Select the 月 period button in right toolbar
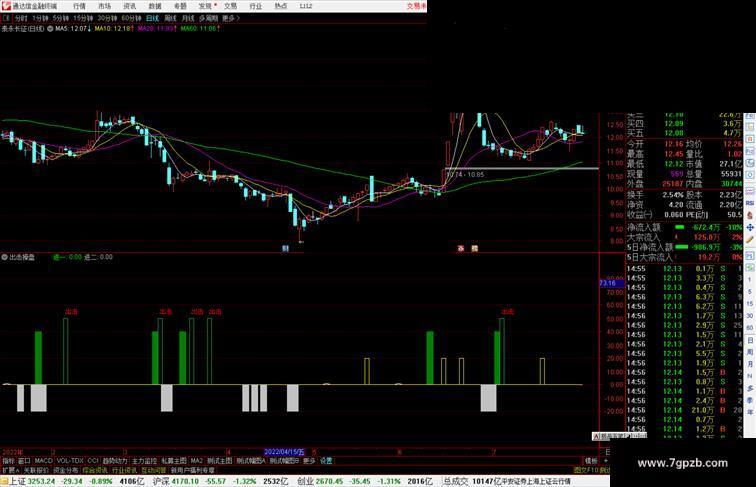756x487 pixels. (x=750, y=365)
